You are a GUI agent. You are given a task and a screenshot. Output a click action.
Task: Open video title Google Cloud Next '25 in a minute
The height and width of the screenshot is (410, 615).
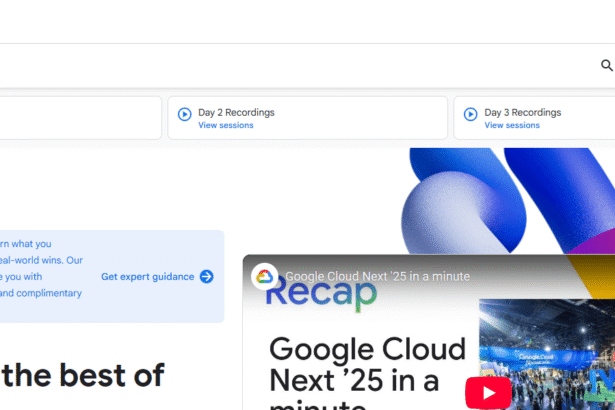[x=377, y=277]
